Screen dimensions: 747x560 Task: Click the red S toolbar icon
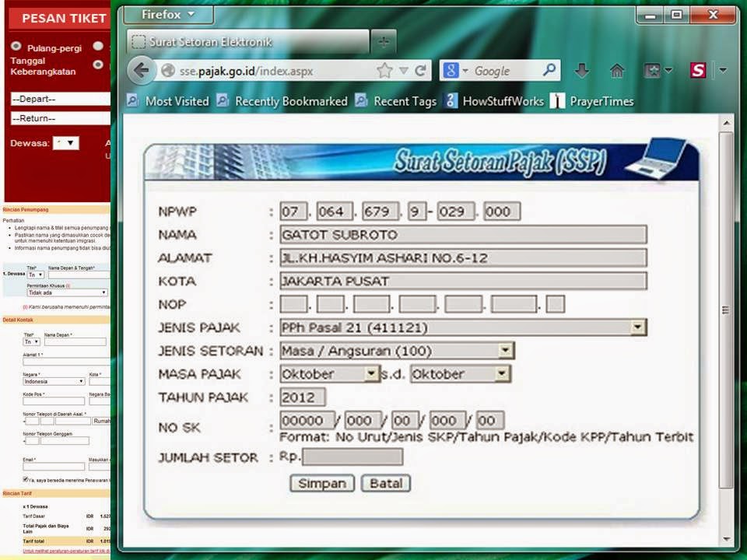click(x=698, y=69)
